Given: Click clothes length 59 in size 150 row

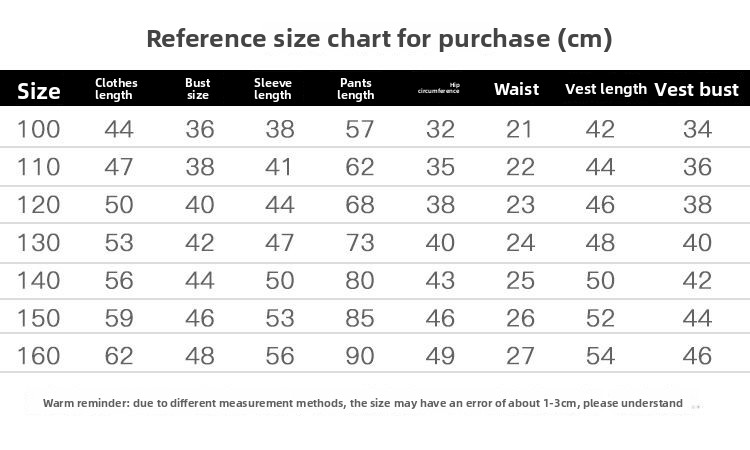Looking at the screenshot, I should point(119,319).
